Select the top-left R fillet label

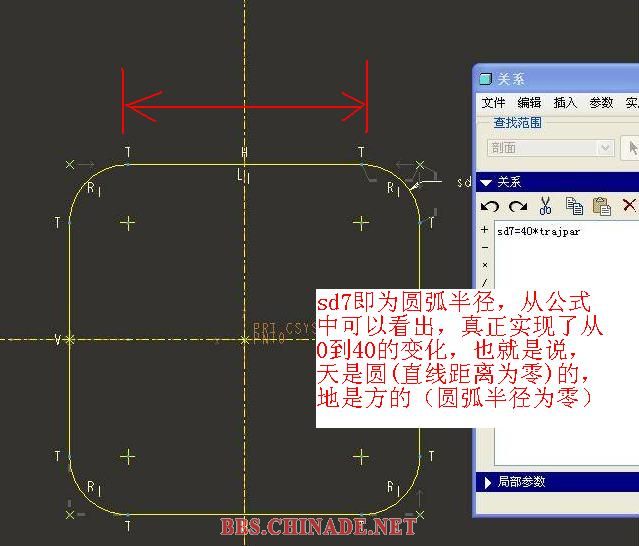pyautogui.click(x=94, y=189)
